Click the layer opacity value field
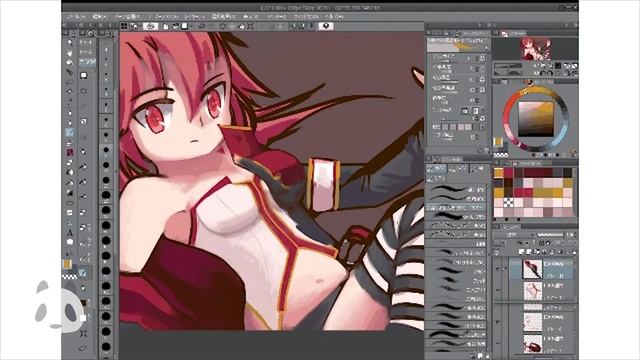 click(569, 235)
